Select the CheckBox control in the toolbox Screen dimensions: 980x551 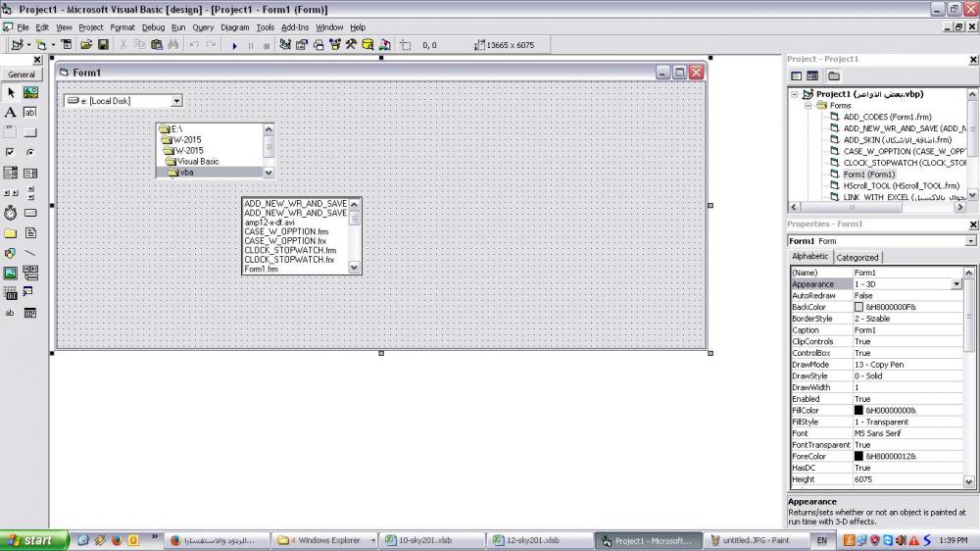[x=11, y=153]
